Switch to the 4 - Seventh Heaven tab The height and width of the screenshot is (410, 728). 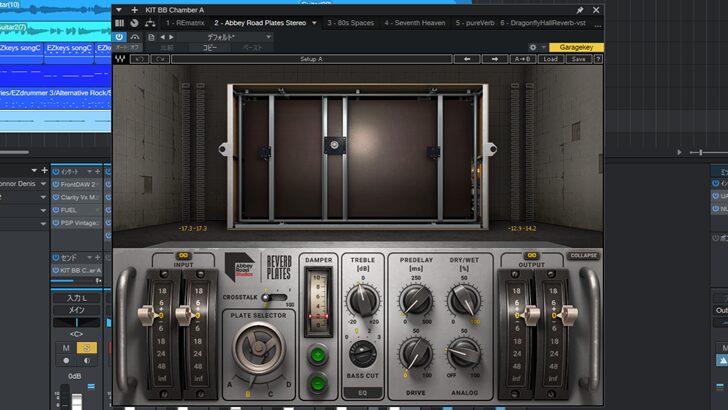pyautogui.click(x=415, y=23)
